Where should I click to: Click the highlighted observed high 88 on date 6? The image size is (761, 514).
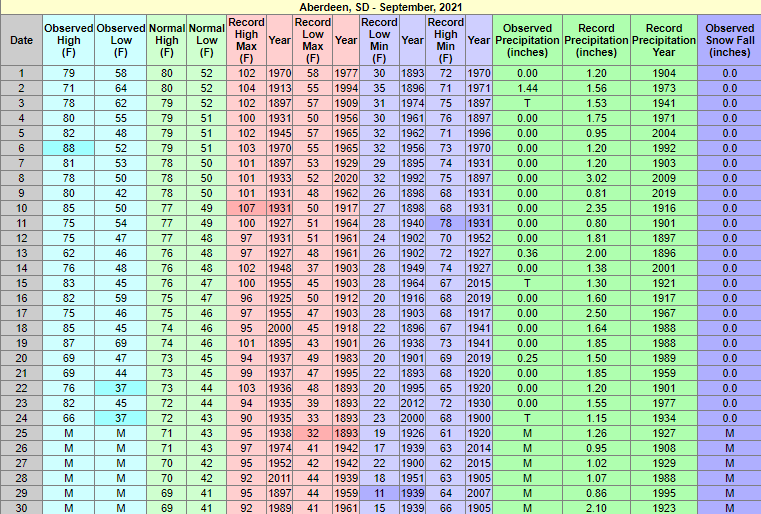tap(68, 149)
